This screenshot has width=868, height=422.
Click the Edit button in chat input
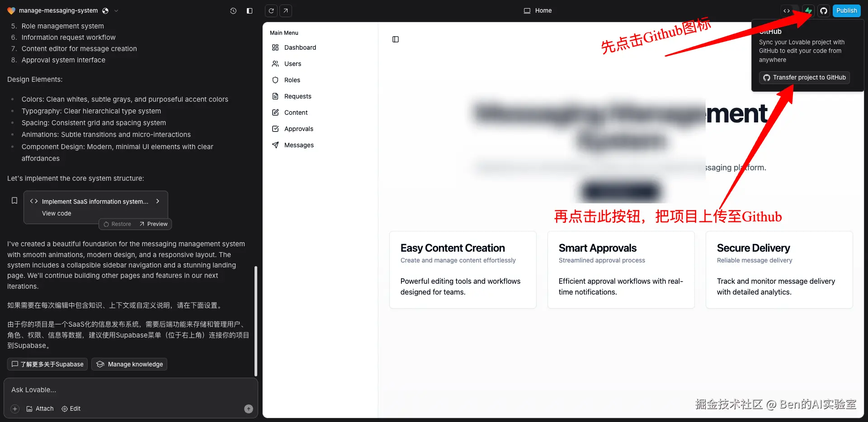click(x=71, y=409)
